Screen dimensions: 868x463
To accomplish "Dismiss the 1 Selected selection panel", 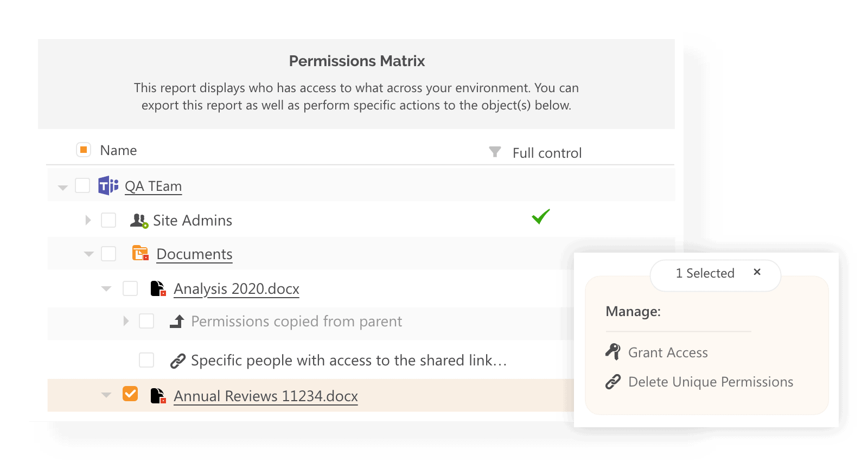I will pos(757,273).
